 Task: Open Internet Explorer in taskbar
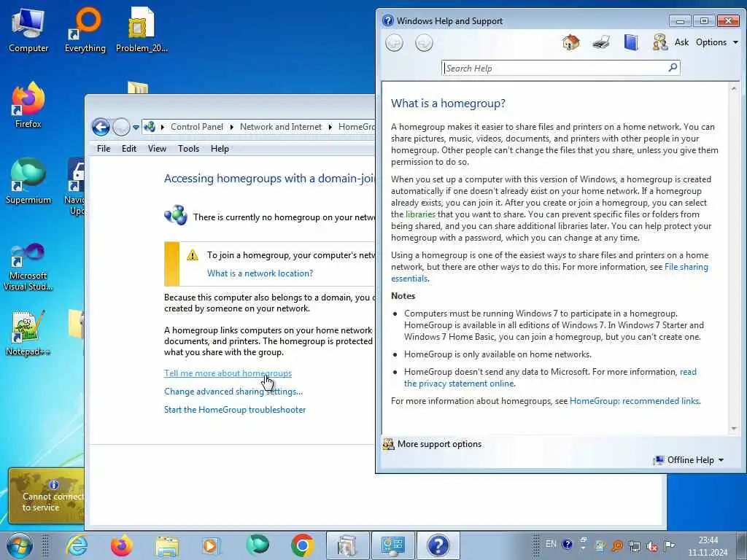(x=77, y=545)
